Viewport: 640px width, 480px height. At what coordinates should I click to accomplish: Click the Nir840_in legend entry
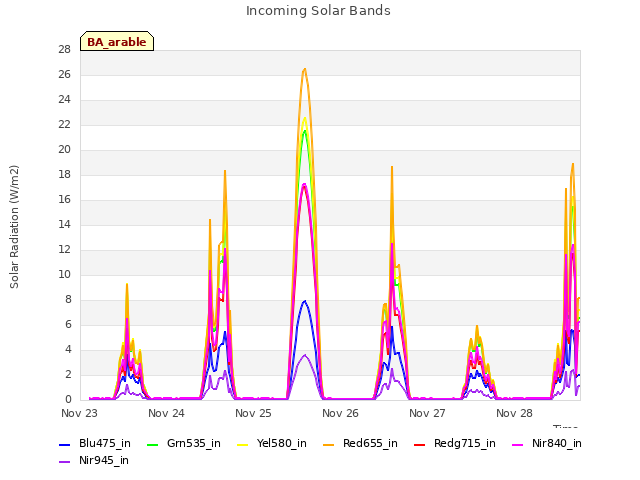click(x=547, y=443)
